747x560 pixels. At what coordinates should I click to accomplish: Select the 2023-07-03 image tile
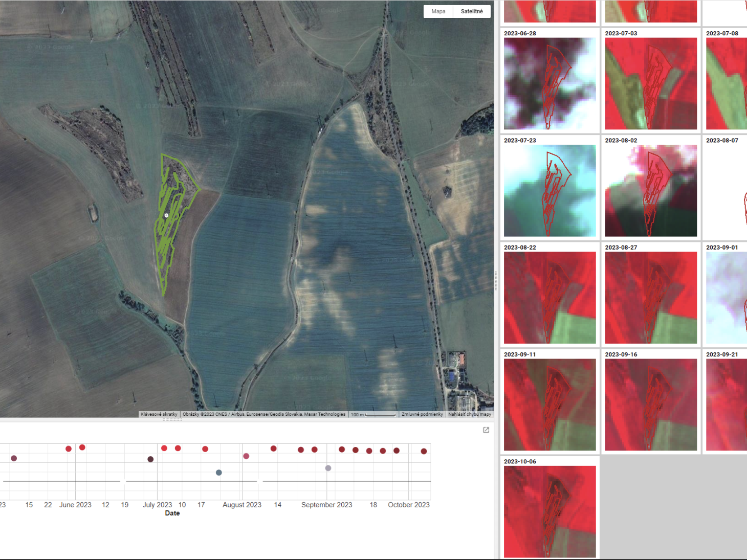pos(650,83)
